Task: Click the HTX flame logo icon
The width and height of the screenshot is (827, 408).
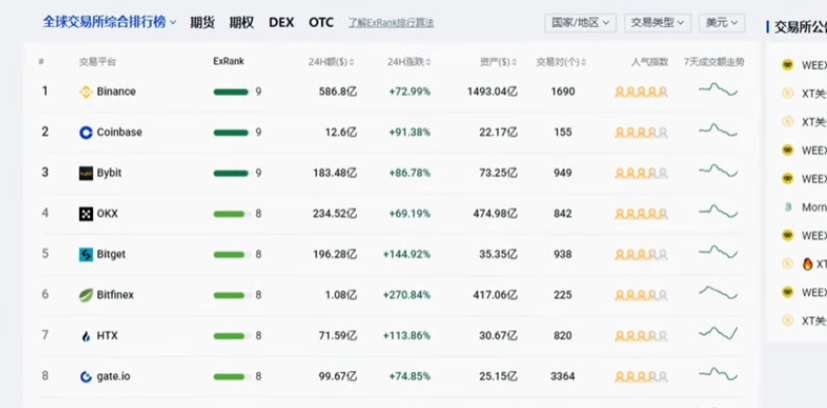Action: 85,336
